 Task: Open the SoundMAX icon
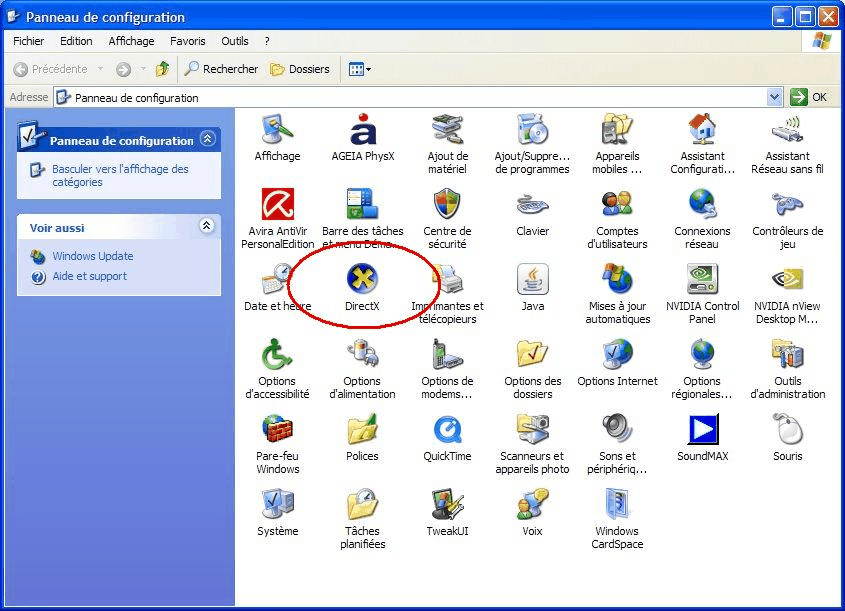pyautogui.click(x=703, y=429)
